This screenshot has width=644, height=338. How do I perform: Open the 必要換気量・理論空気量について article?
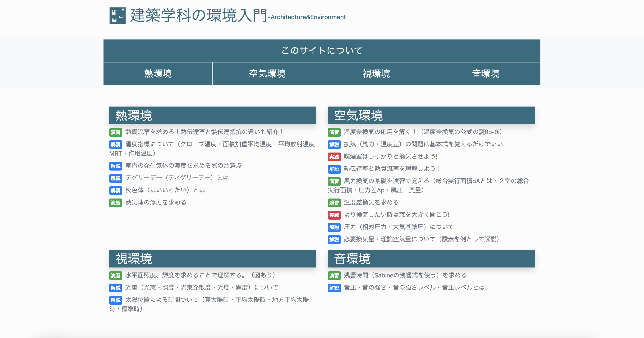point(421,239)
